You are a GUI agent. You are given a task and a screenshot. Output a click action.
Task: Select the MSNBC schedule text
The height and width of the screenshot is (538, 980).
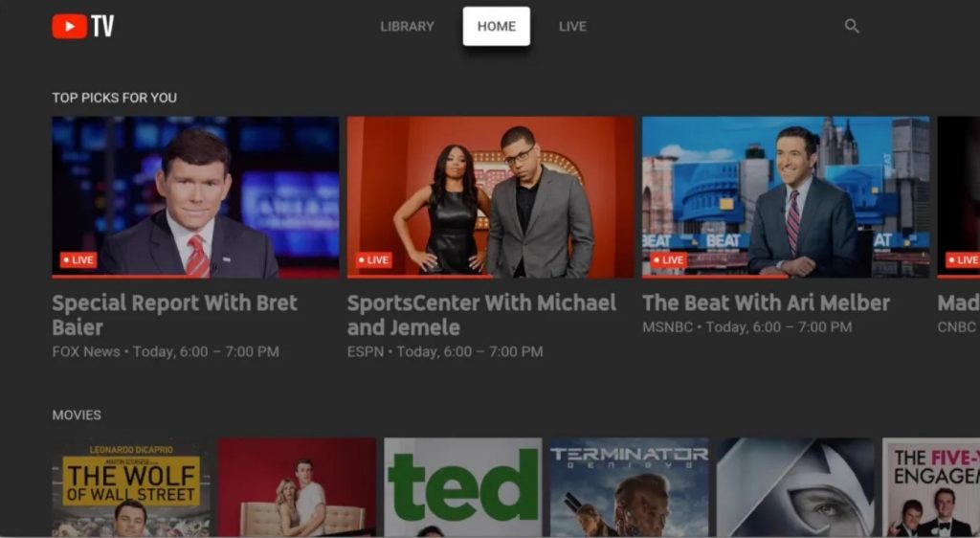[746, 326]
